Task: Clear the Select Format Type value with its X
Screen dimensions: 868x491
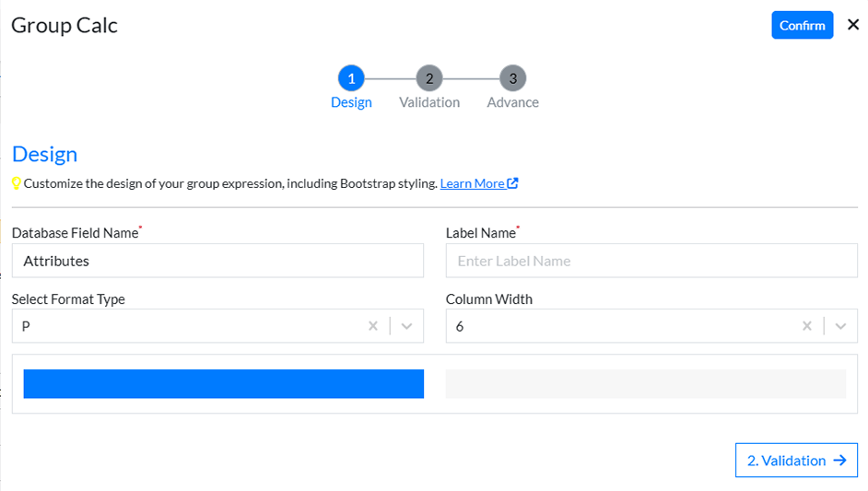Action: pos(373,326)
